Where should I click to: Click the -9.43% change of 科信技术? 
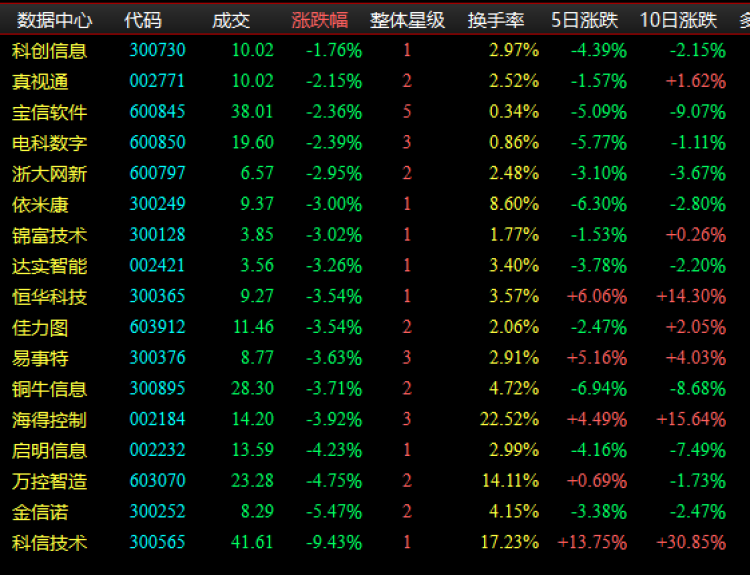(334, 542)
